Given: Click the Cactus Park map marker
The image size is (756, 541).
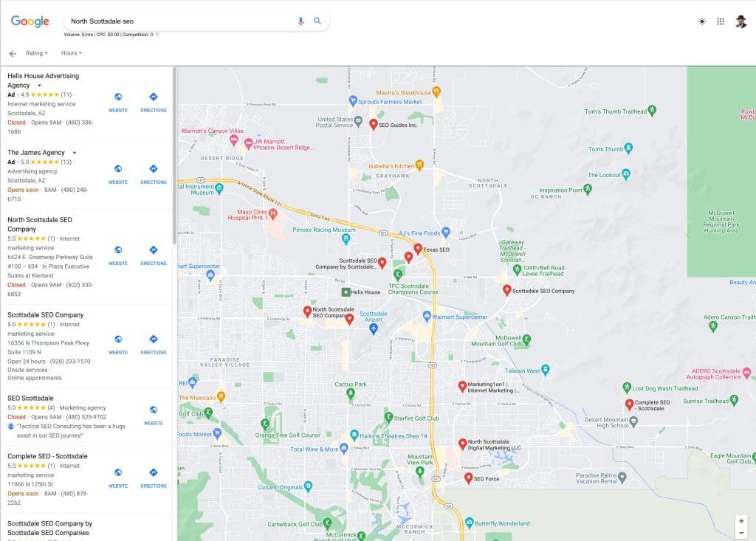Looking at the screenshot, I should (x=351, y=394).
